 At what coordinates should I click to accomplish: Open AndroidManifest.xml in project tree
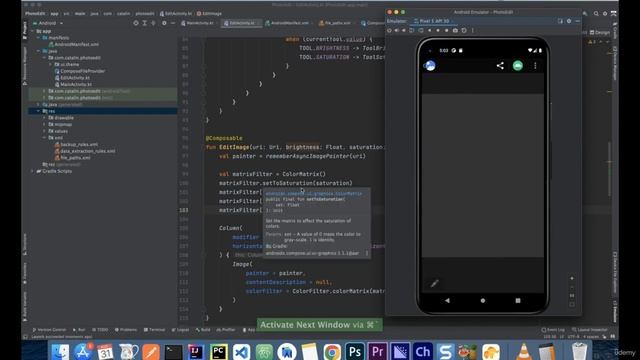76,44
